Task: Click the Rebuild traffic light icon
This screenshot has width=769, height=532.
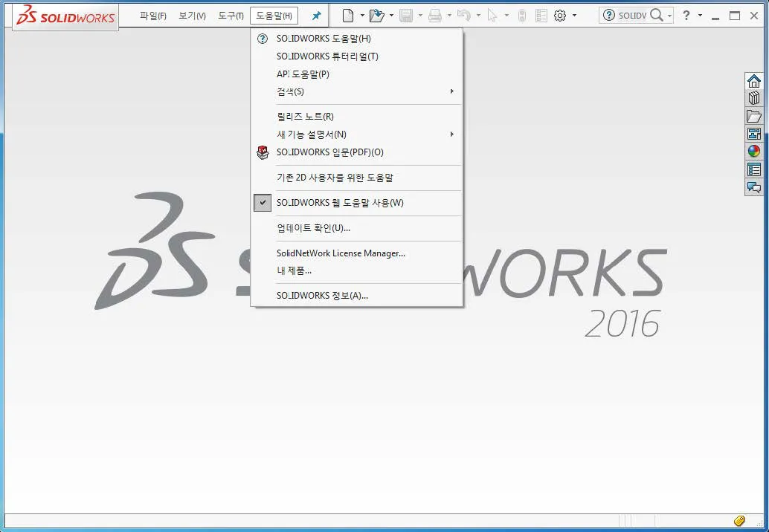Action: point(522,16)
